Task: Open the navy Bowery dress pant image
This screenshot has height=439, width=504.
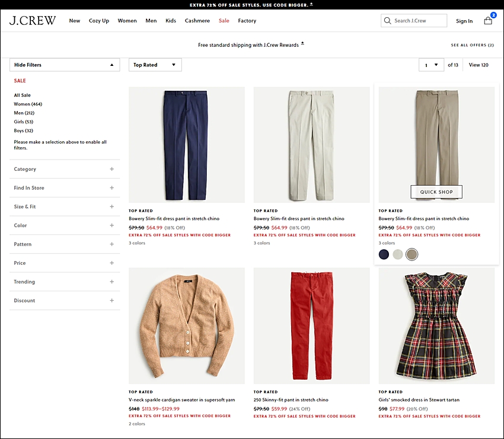Action: pyautogui.click(x=186, y=145)
